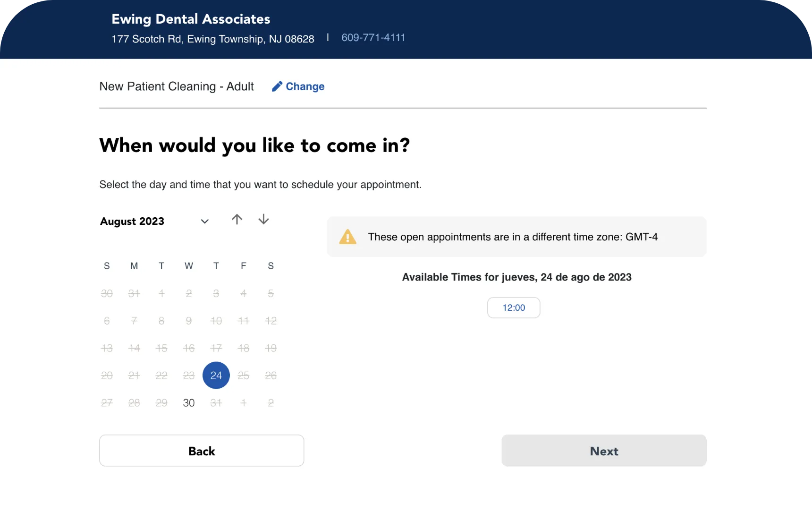Screen dimensions: 812x512
Task: Click the pencil edit icon beside Change
Action: (277, 86)
